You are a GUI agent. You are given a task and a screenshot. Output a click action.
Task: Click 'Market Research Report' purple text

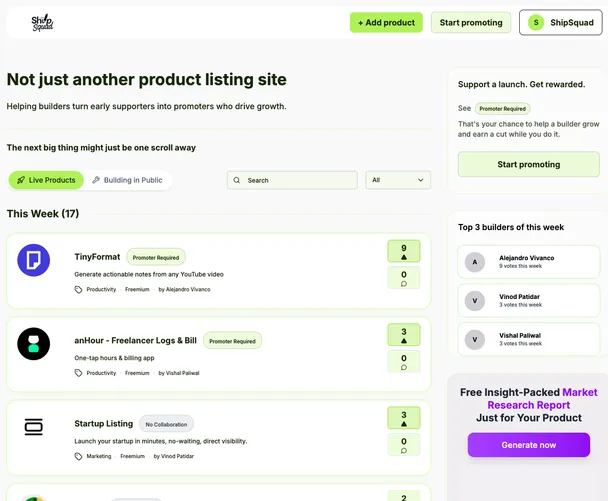(543, 399)
